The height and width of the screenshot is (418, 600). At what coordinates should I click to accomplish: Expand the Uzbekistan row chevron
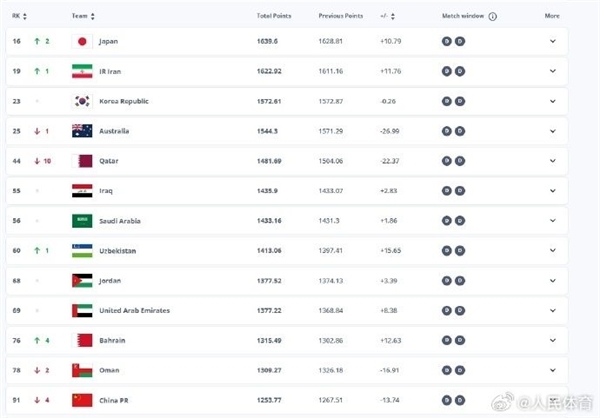pyautogui.click(x=552, y=250)
